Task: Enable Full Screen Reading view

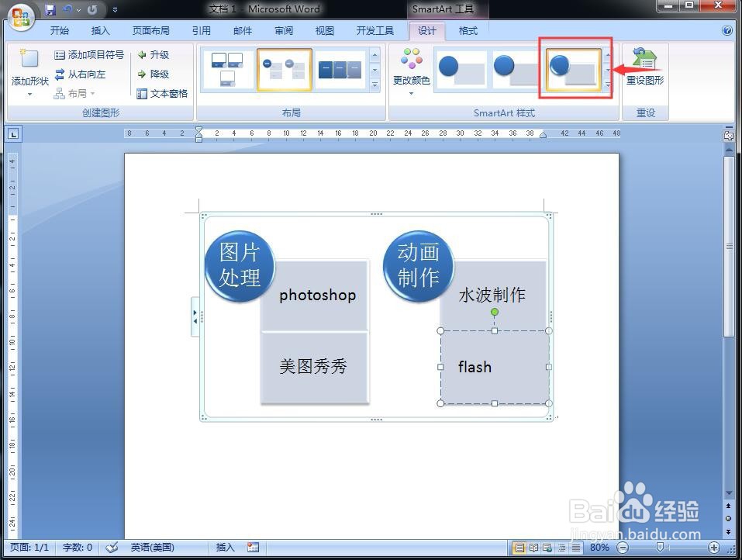Action: pos(534,548)
